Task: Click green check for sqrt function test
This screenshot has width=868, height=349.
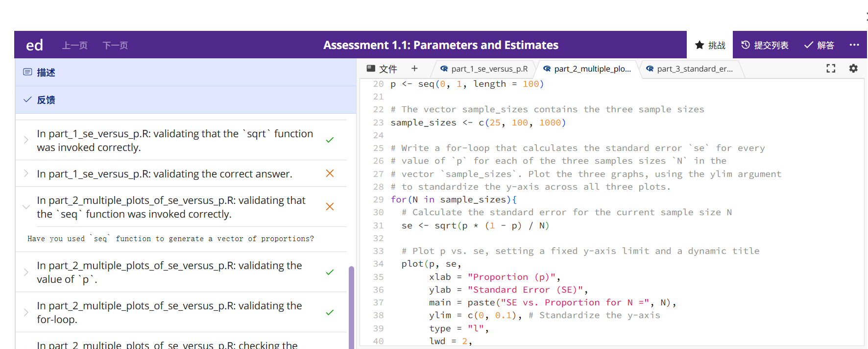Action: 330,140
